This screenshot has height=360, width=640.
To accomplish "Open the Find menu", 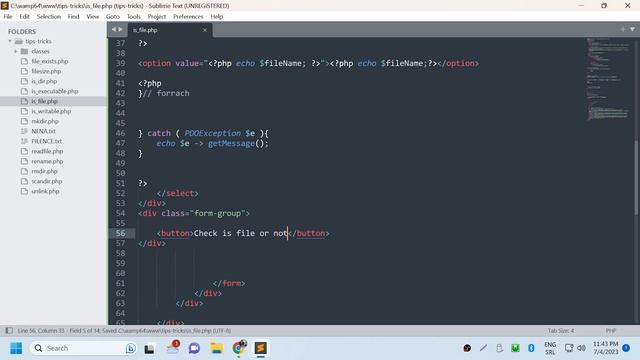I will 73,17.
